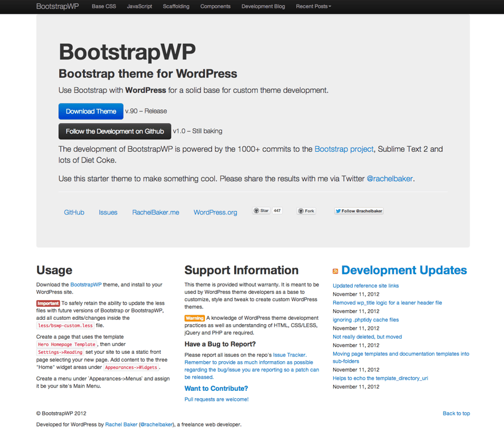Open the GitHub link in hero footer

(x=74, y=212)
